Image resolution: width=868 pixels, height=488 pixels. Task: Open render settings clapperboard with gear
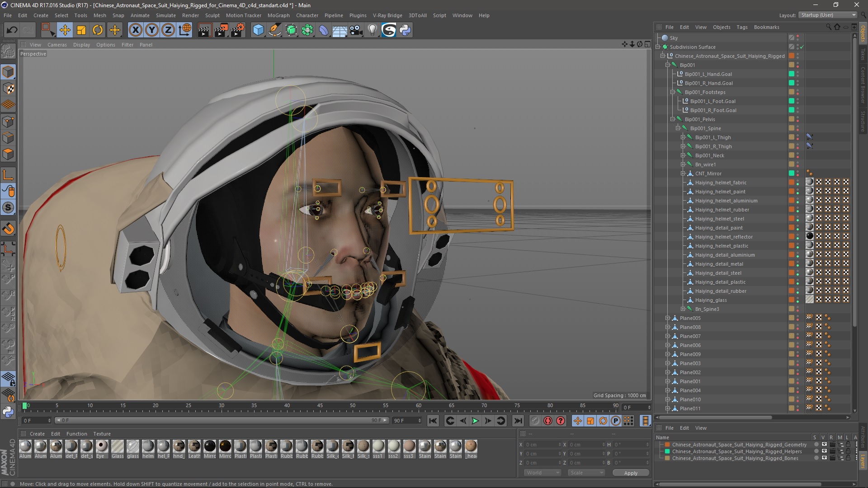pos(238,30)
